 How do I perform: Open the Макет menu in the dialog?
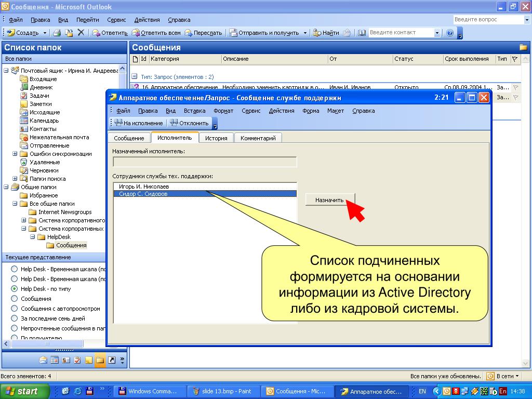(336, 111)
